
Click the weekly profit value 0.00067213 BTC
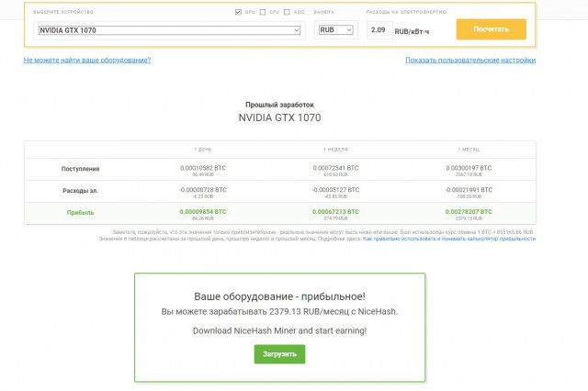click(x=335, y=212)
